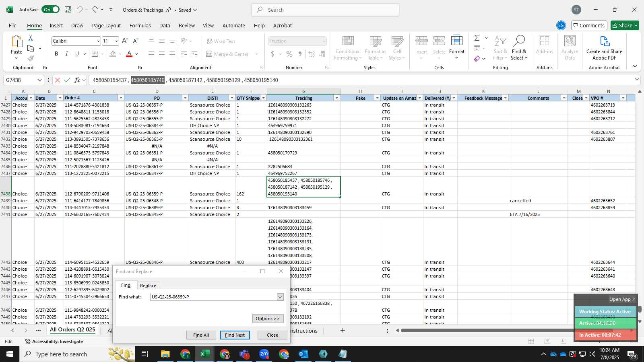The width and height of the screenshot is (644, 362).
Task: Open the Find what history dropdown arrow
Action: [x=280, y=297]
